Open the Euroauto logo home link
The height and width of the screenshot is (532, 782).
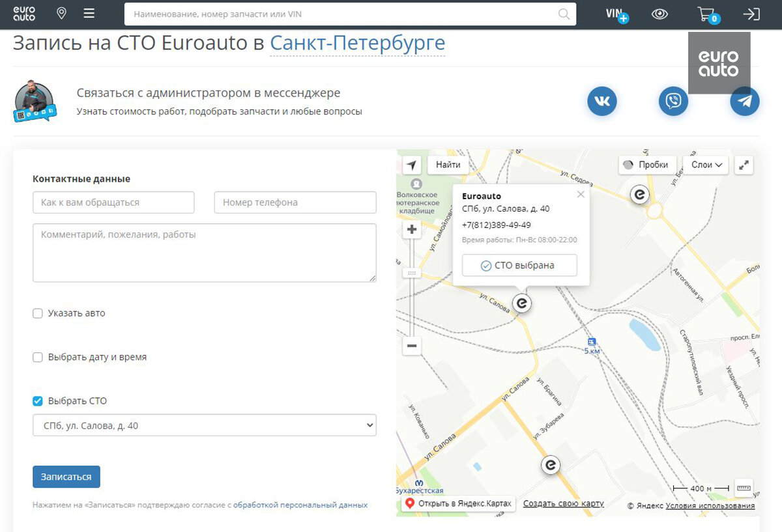tap(24, 14)
